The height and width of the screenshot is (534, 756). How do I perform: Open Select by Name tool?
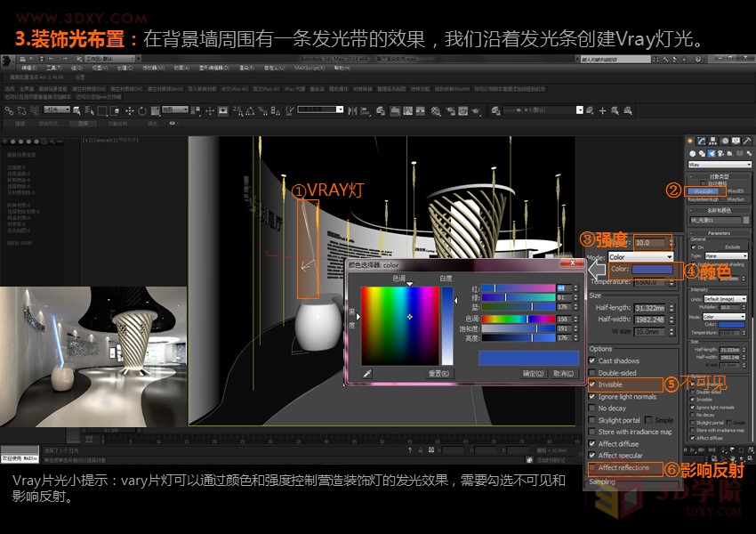pos(89,111)
